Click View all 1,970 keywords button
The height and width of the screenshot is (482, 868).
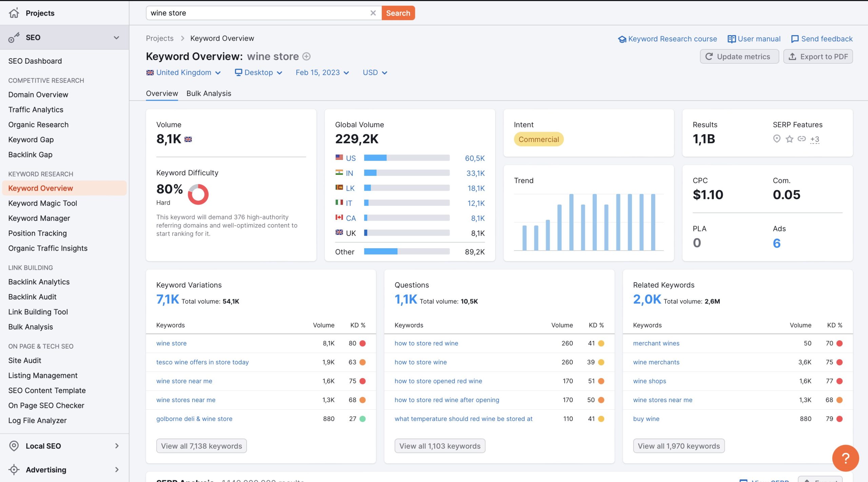tap(678, 446)
